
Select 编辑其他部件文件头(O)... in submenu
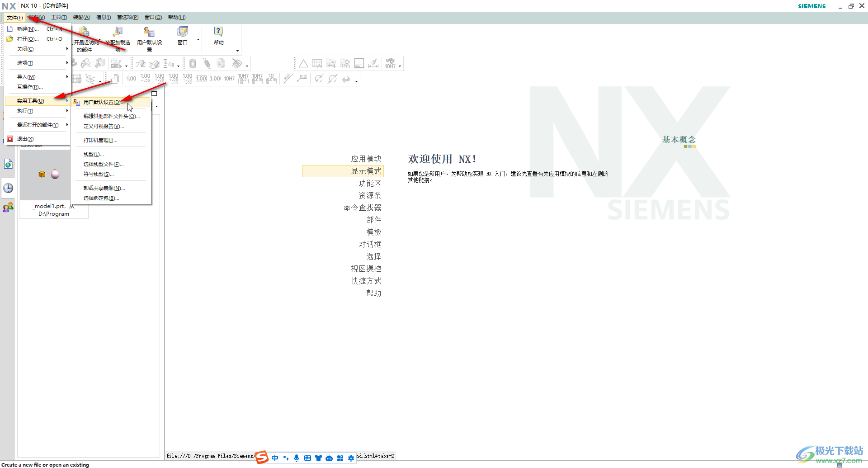point(111,116)
